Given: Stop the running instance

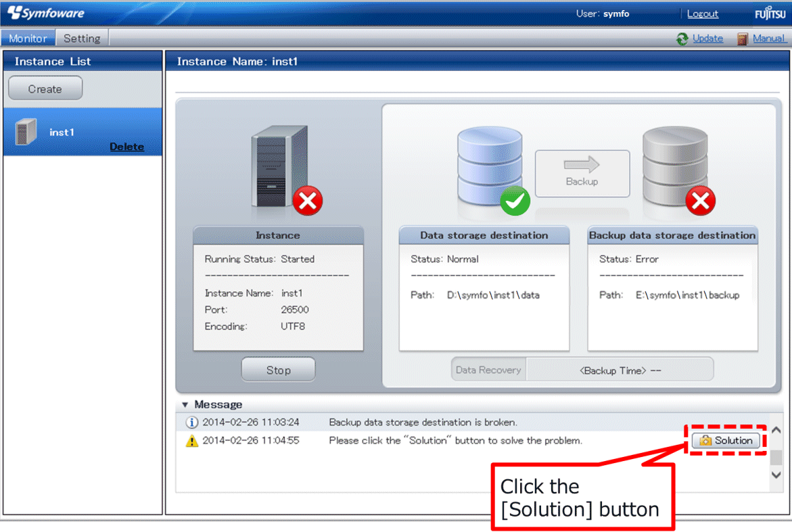Looking at the screenshot, I should tap(278, 370).
